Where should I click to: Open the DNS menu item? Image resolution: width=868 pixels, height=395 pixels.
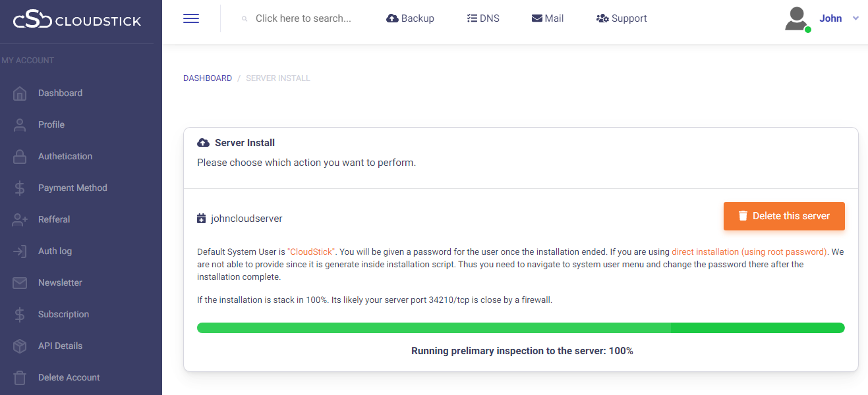pos(482,18)
